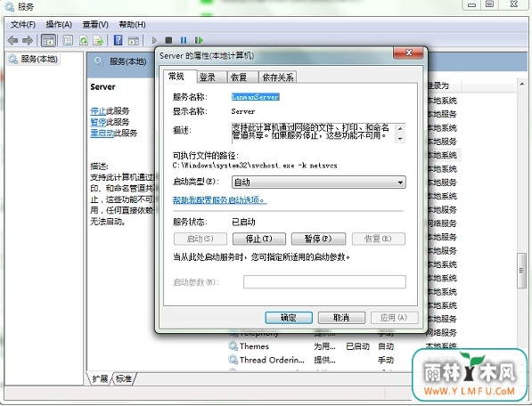Click the 停止(T) button
Viewport: 532px width, 406px height.
click(x=259, y=239)
